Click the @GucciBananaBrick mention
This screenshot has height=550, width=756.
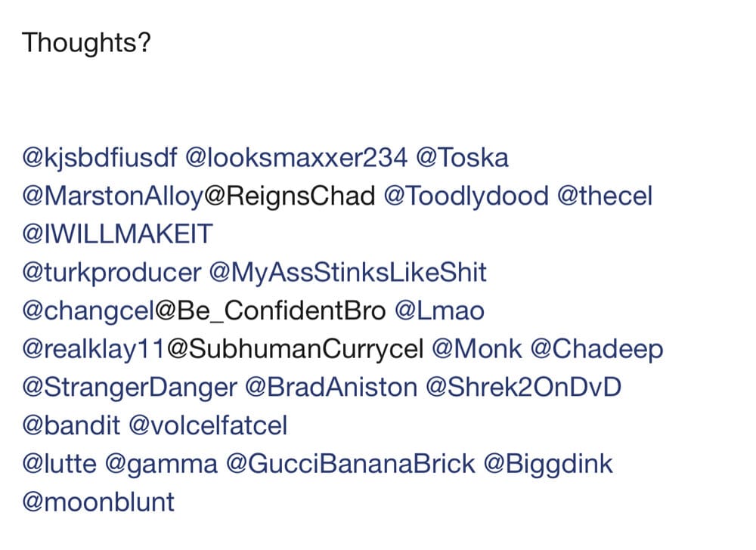(351, 465)
